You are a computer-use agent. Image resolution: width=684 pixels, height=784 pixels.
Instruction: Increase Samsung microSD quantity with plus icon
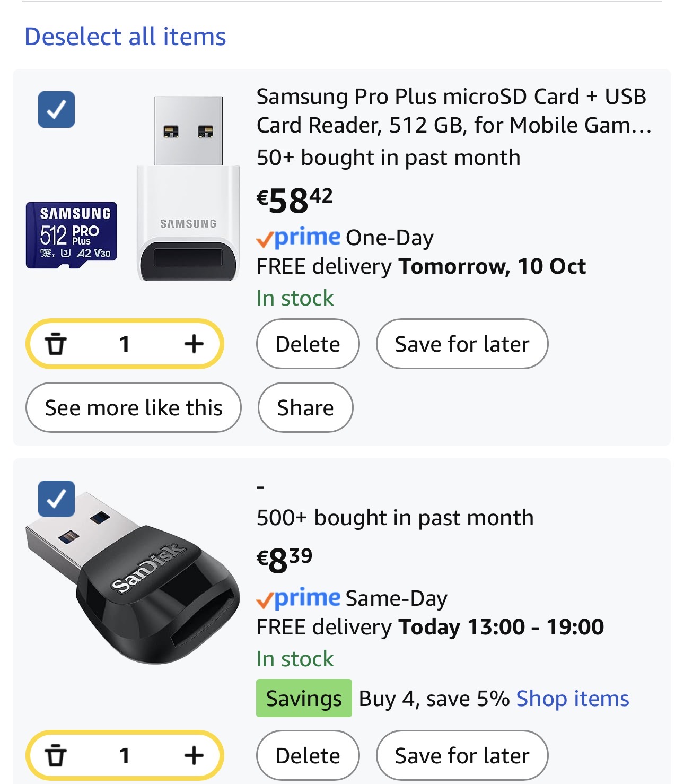coord(194,344)
